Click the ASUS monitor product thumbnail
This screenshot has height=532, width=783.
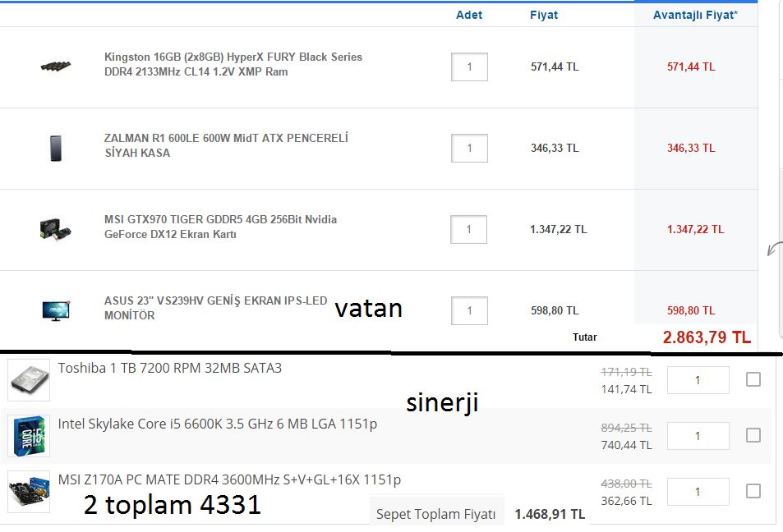(55, 310)
